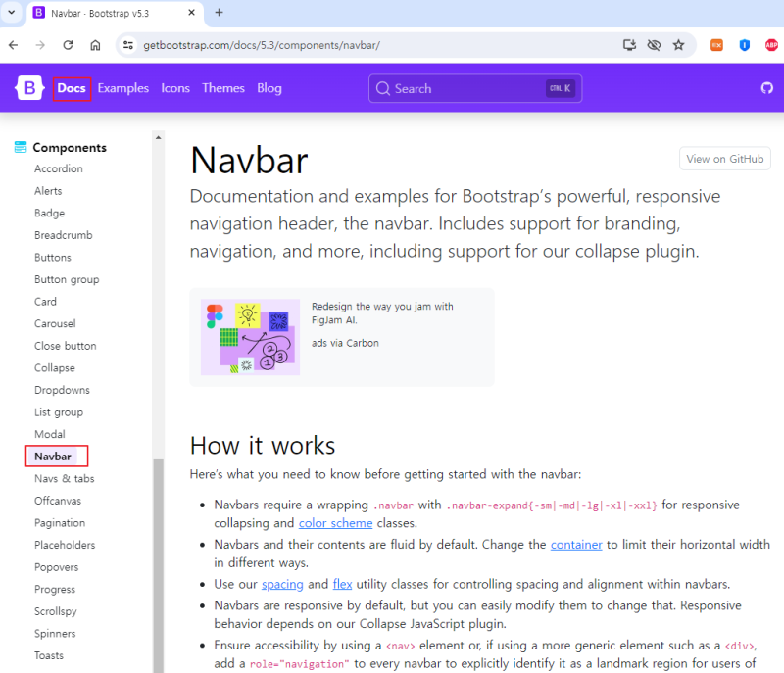Viewport: 784px width, 673px height.
Task: Select Toasts in the sidebar
Action: pos(48,655)
